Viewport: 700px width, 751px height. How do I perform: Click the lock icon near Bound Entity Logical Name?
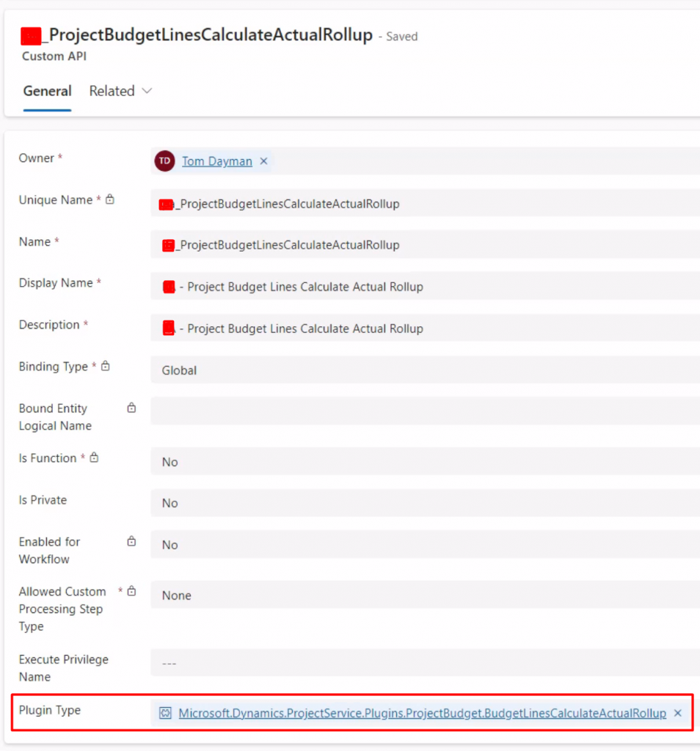click(131, 408)
